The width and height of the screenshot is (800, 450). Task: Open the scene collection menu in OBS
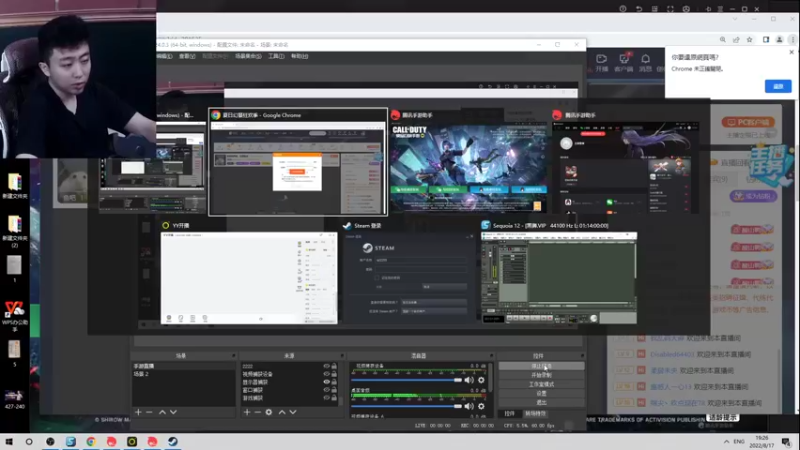(x=248, y=56)
